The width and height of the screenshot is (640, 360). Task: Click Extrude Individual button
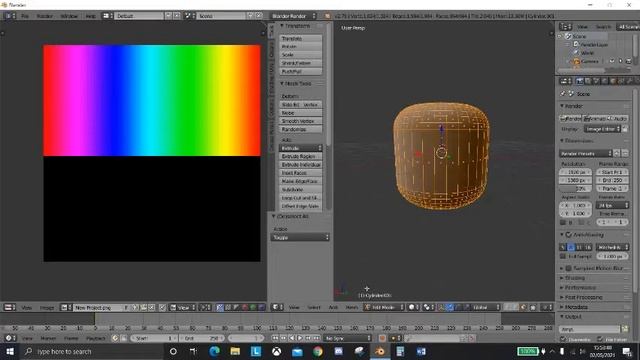pyautogui.click(x=301, y=164)
